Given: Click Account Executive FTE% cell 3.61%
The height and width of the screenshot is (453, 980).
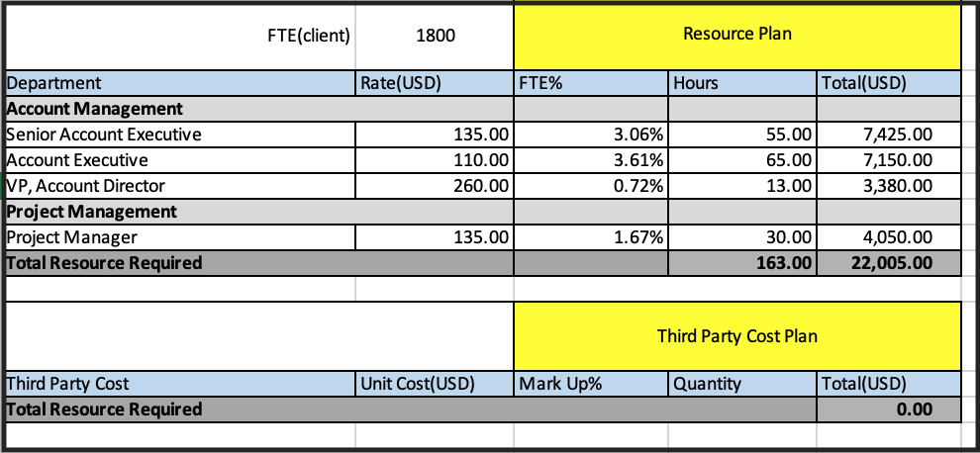Looking at the screenshot, I should [x=591, y=160].
